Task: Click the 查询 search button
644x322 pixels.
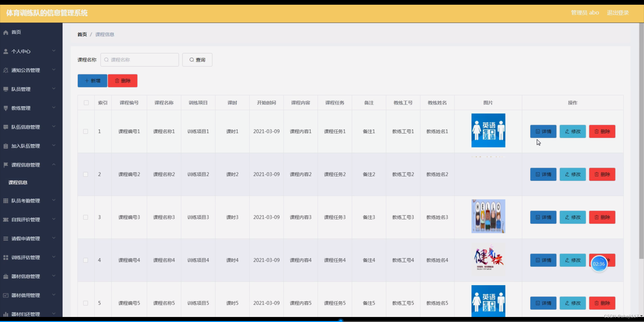Action: (x=197, y=60)
